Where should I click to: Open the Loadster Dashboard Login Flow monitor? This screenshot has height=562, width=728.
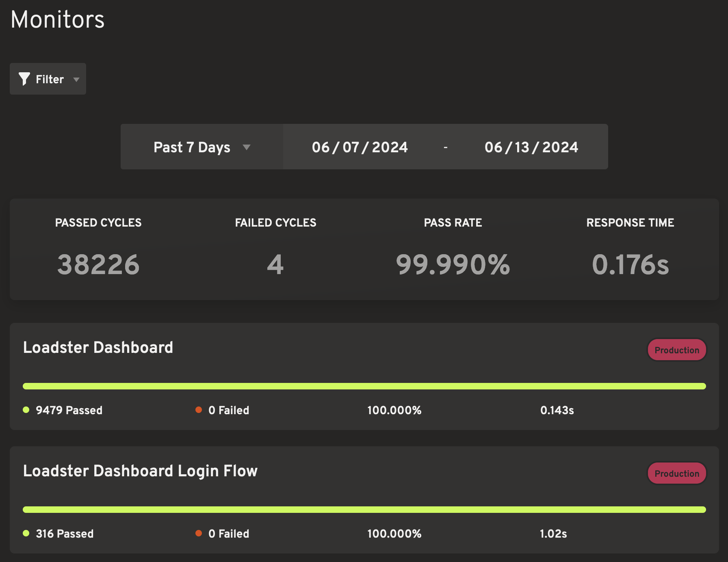pos(141,471)
